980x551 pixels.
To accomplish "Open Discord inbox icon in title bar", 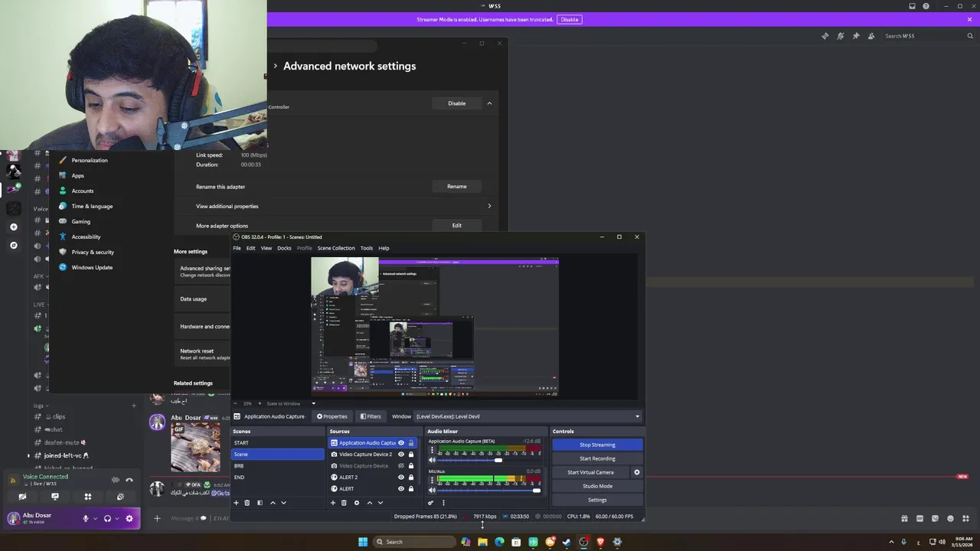I will (x=912, y=6).
